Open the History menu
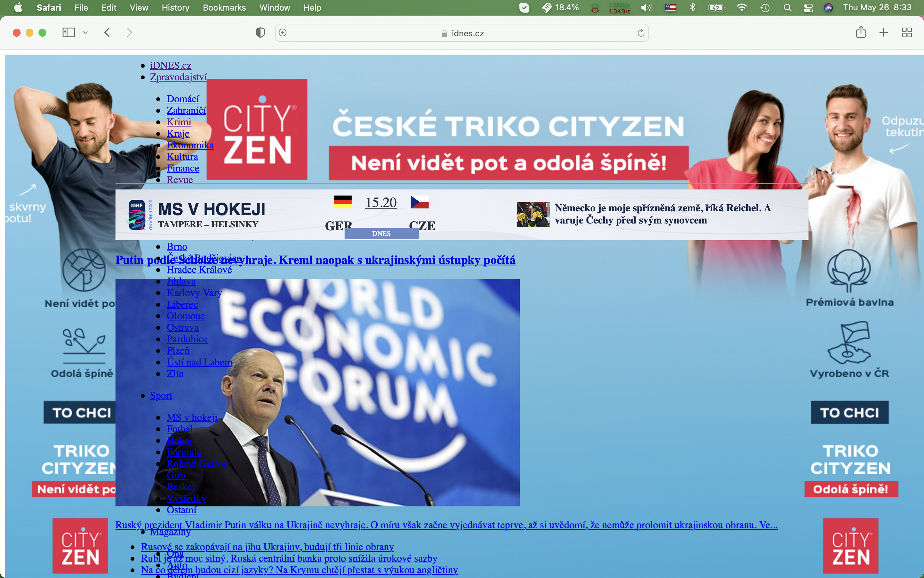The image size is (924, 578). (175, 8)
